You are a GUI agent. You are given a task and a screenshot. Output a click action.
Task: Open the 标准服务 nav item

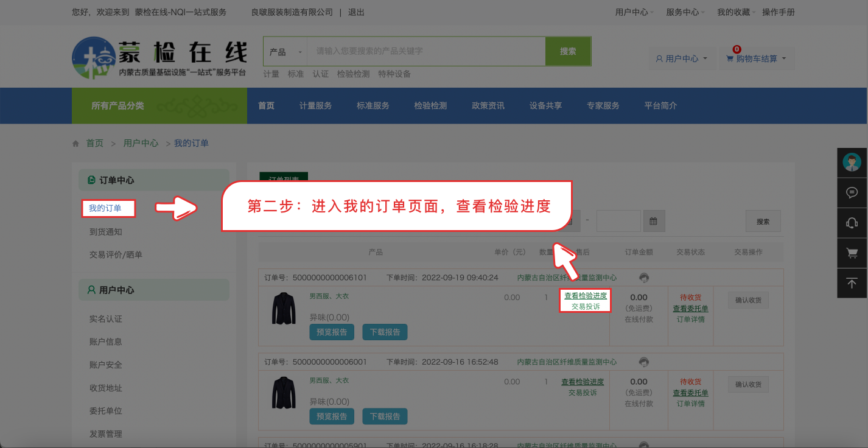[x=373, y=106]
